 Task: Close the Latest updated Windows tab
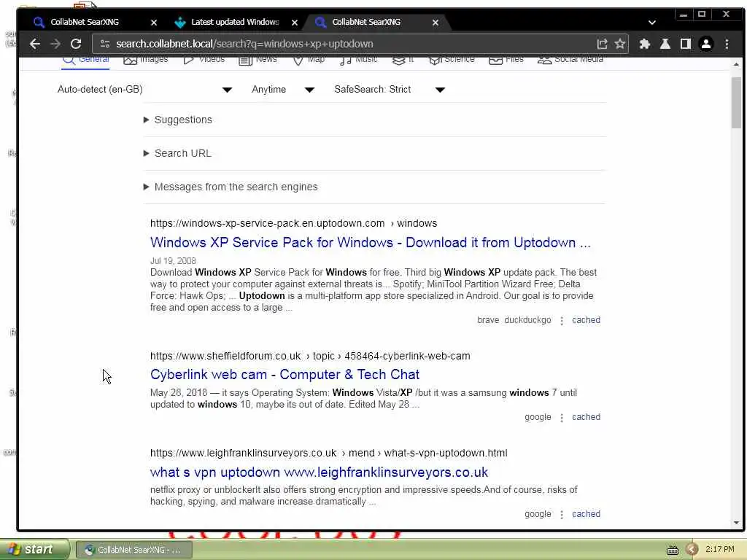pyautogui.click(x=295, y=23)
